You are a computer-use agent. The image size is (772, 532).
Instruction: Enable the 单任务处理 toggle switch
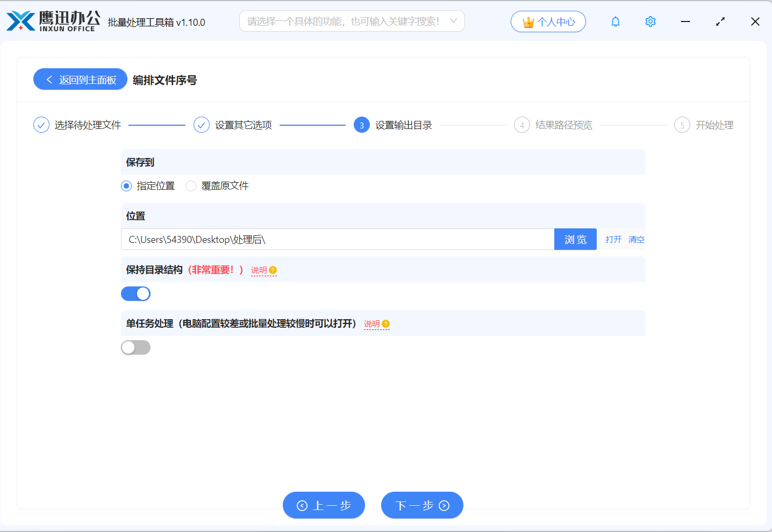[x=135, y=347]
